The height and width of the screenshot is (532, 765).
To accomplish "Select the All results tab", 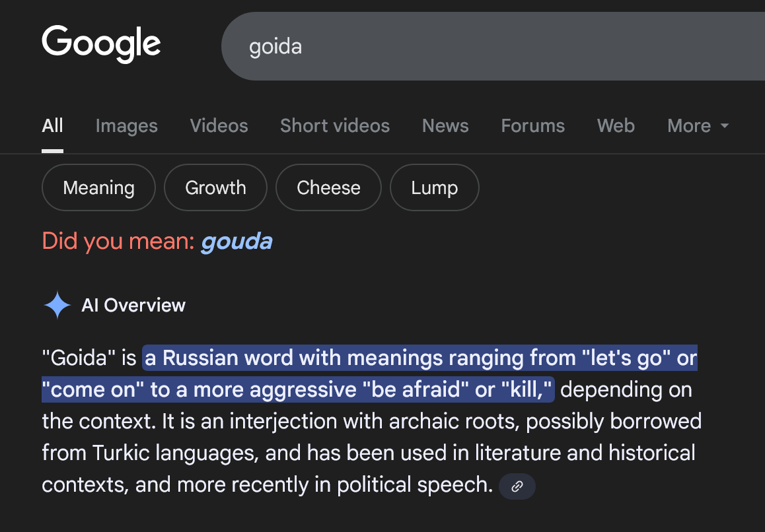I will click(x=52, y=126).
